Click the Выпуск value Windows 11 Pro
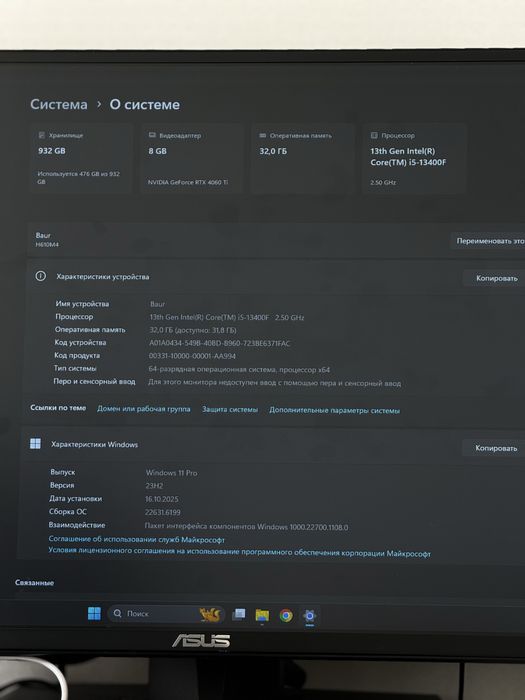The image size is (525, 700). pyautogui.click(x=171, y=473)
